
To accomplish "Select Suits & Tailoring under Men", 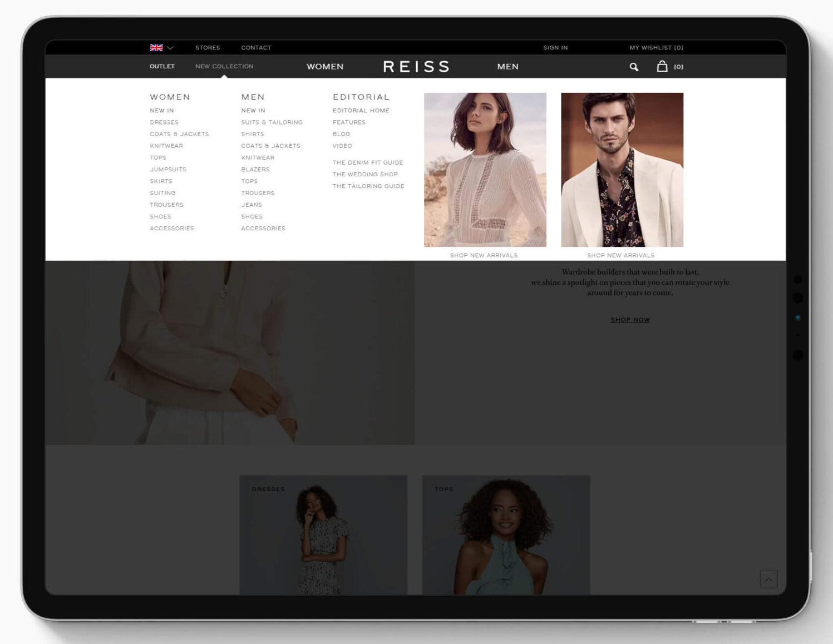I will (x=272, y=122).
